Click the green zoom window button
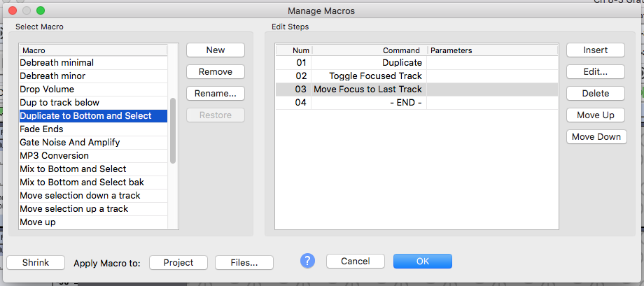Image resolution: width=644 pixels, height=286 pixels. coord(41,10)
